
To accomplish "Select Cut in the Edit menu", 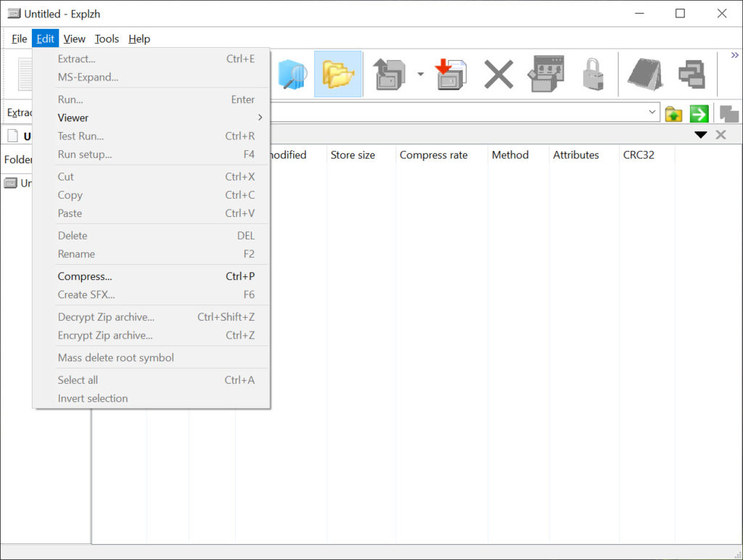I will [152, 177].
